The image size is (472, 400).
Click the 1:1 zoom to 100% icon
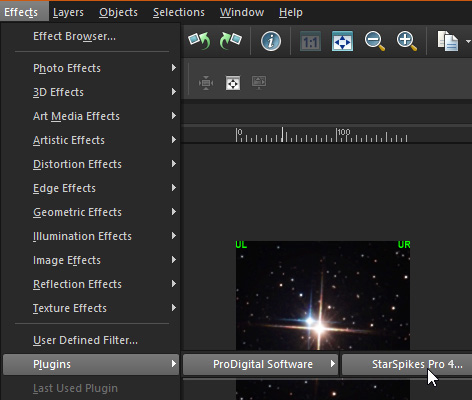pyautogui.click(x=310, y=42)
